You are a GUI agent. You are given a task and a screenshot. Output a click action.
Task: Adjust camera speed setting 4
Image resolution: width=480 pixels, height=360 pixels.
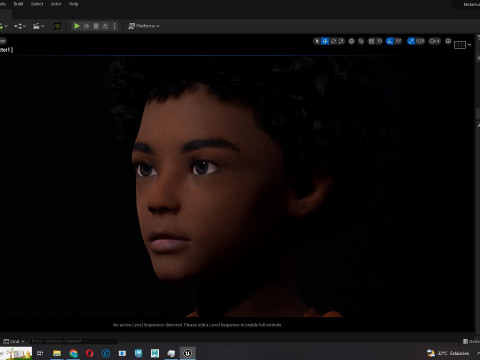tap(435, 41)
